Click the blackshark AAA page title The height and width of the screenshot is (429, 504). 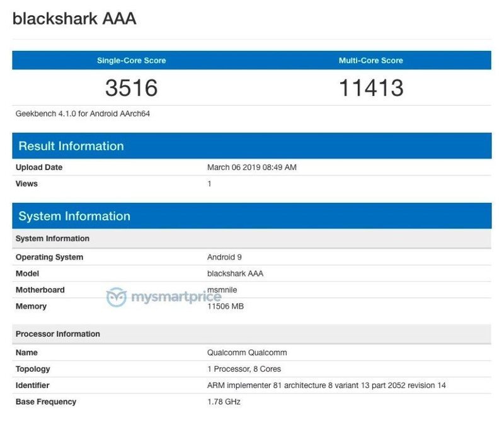pos(74,19)
